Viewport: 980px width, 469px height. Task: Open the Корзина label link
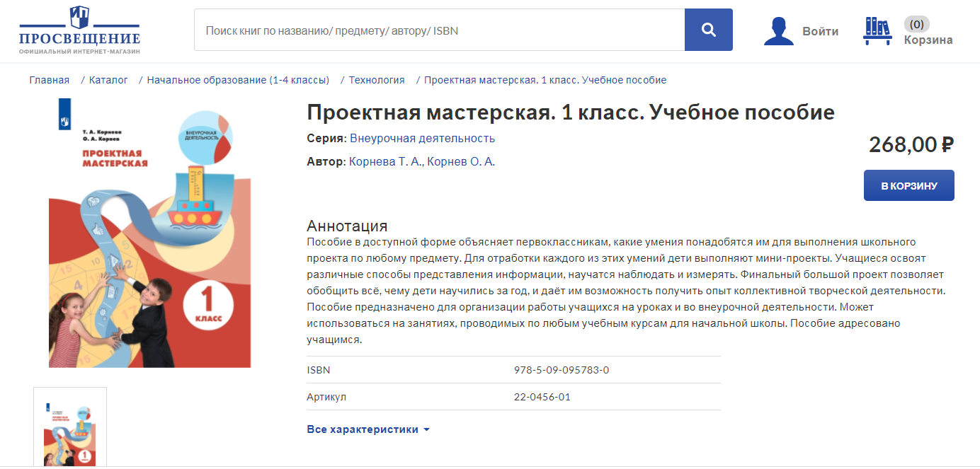[928, 40]
